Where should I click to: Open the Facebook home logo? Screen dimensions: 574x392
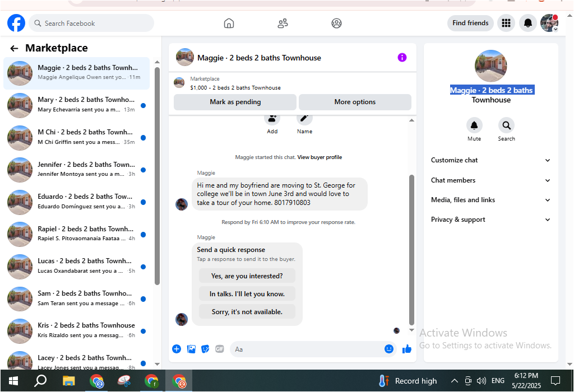point(16,23)
